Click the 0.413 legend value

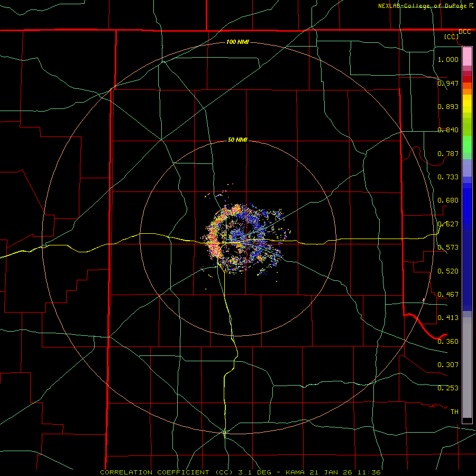[448, 318]
